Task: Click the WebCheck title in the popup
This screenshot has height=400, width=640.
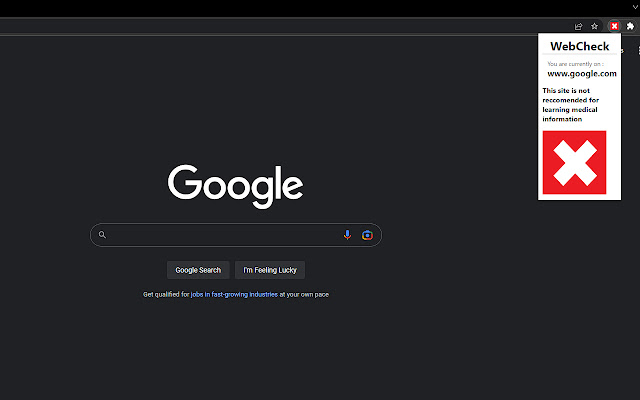Action: coord(580,46)
